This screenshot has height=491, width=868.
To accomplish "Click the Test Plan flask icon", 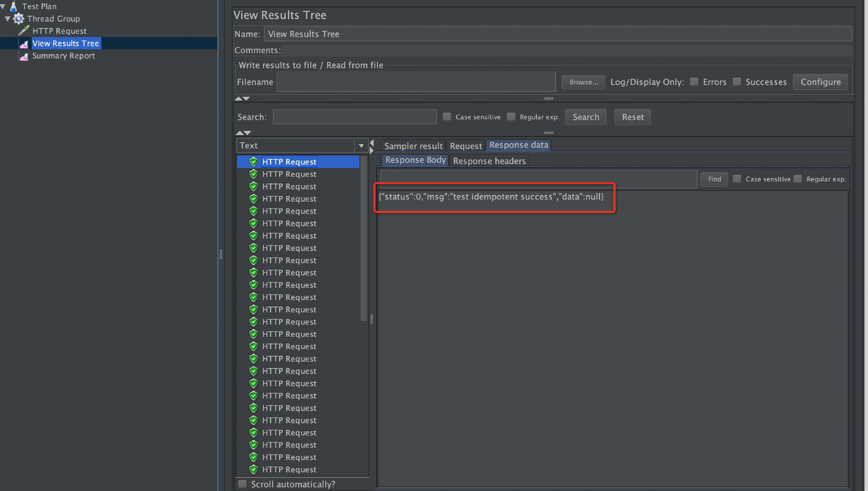I will pos(14,6).
